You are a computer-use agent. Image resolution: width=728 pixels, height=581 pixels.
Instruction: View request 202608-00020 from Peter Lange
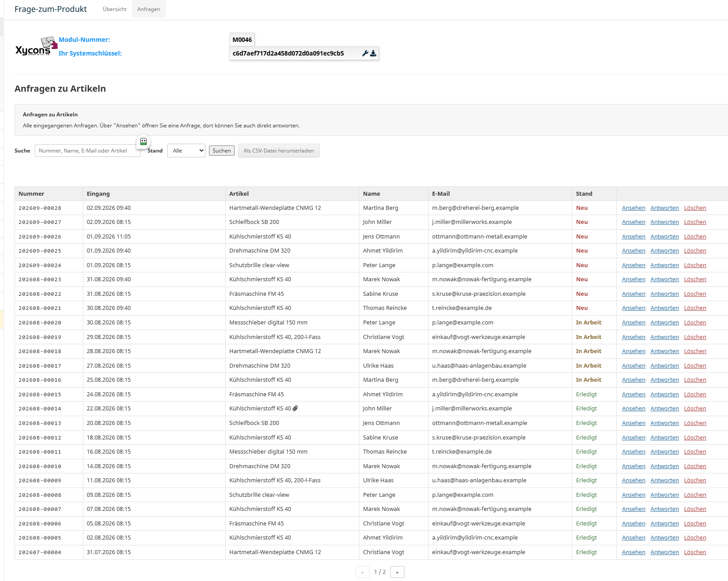click(634, 323)
